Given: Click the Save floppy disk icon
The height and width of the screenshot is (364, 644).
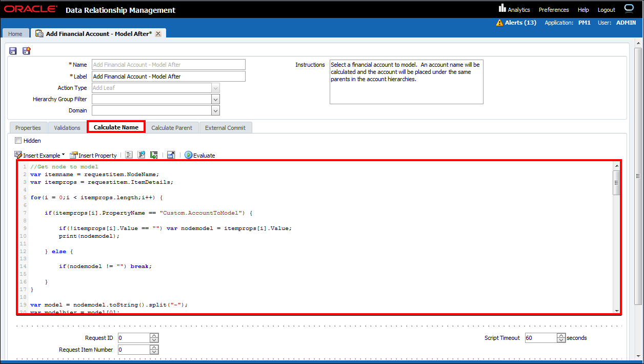Looking at the screenshot, I should [x=13, y=51].
